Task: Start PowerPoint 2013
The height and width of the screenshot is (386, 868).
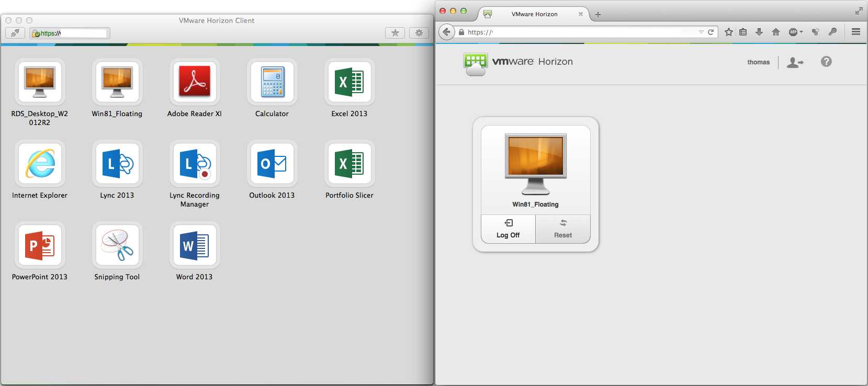Action: pyautogui.click(x=40, y=245)
